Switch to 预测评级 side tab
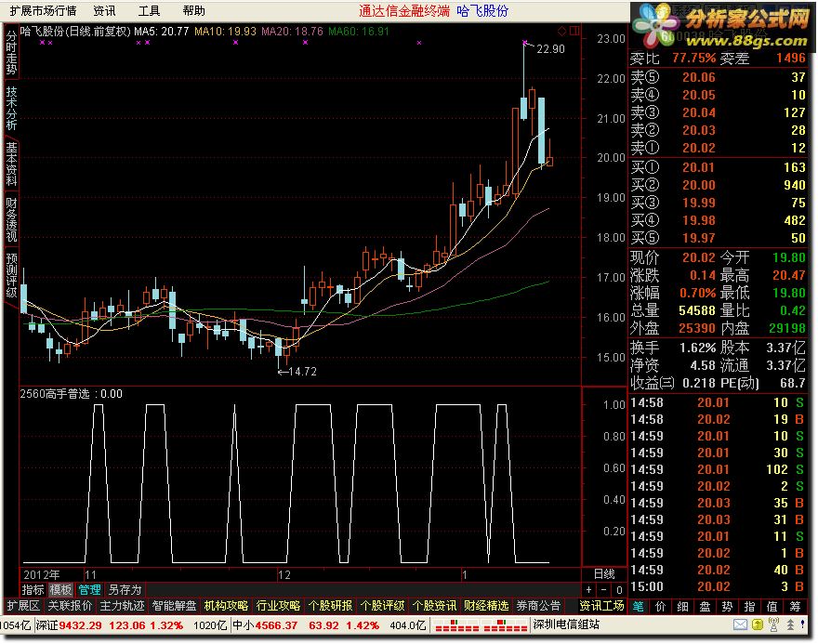Screen dimensions: 818x644 (11, 275)
